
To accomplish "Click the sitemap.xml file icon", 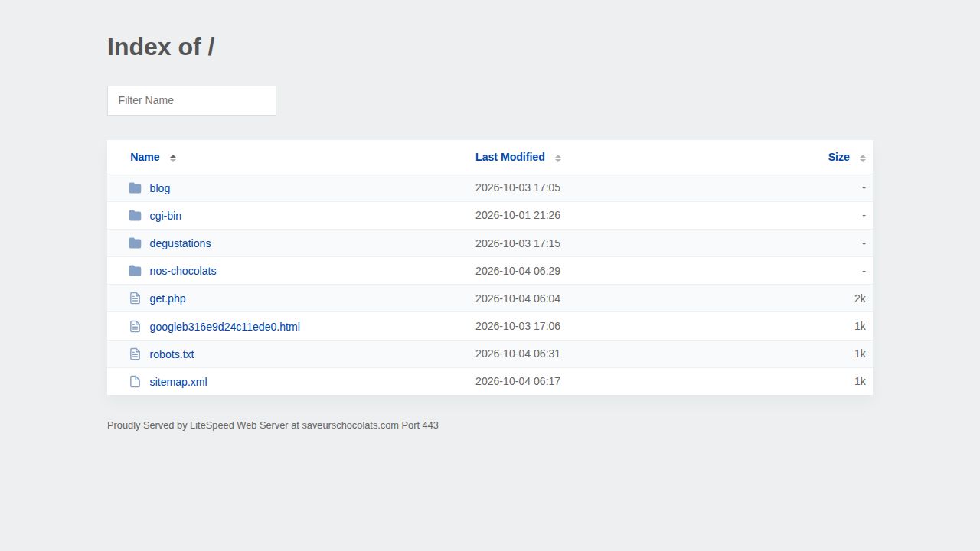I will (x=136, y=381).
